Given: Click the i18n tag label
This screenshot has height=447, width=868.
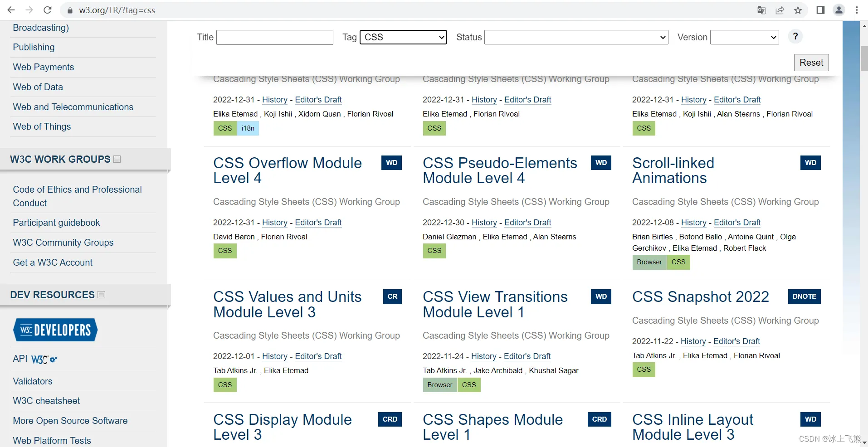Looking at the screenshot, I should (248, 128).
